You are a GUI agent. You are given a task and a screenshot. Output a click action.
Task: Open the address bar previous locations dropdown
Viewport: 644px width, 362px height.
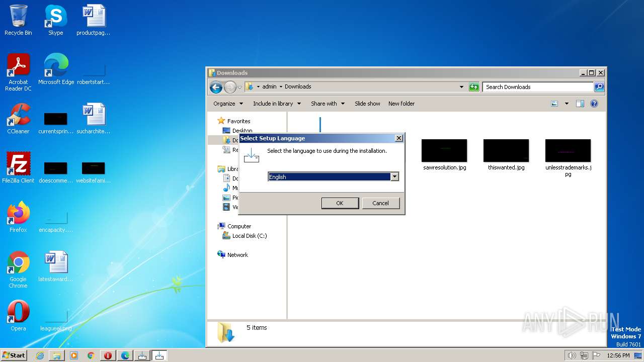click(462, 87)
